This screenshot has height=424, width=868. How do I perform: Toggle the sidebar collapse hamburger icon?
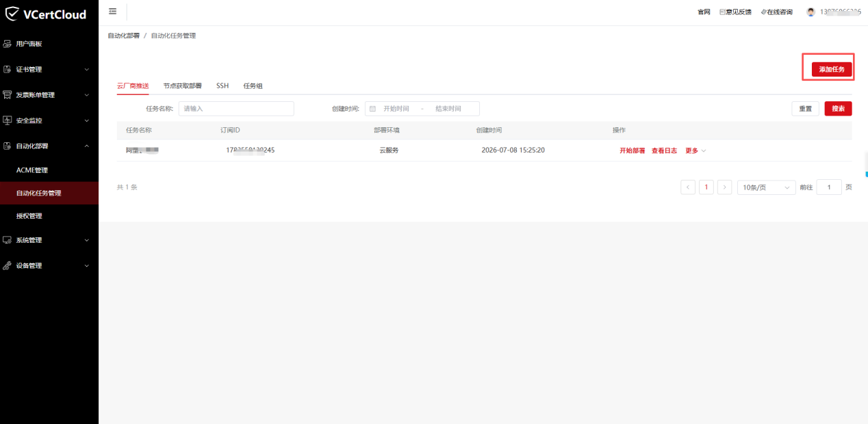click(112, 12)
